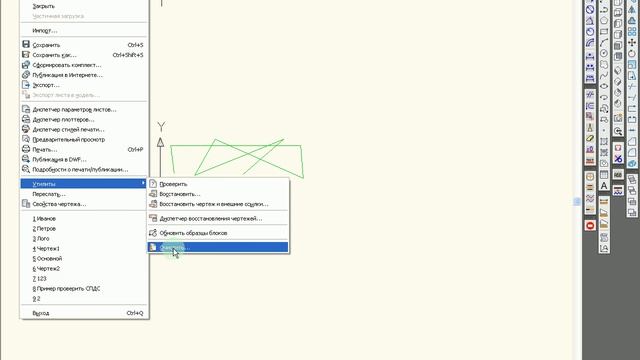The width and height of the screenshot is (640, 360).
Task: Choose Обновить образцы блоков
Action: click(218, 233)
